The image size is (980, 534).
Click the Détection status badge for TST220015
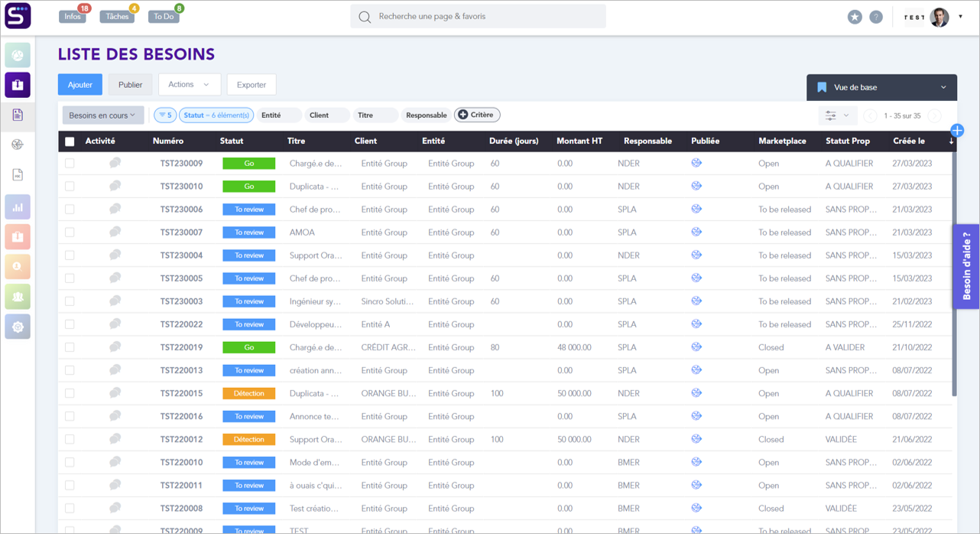click(249, 393)
